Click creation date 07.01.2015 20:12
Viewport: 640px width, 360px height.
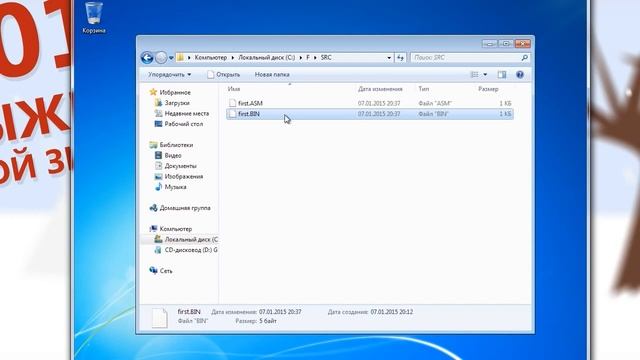392,312
